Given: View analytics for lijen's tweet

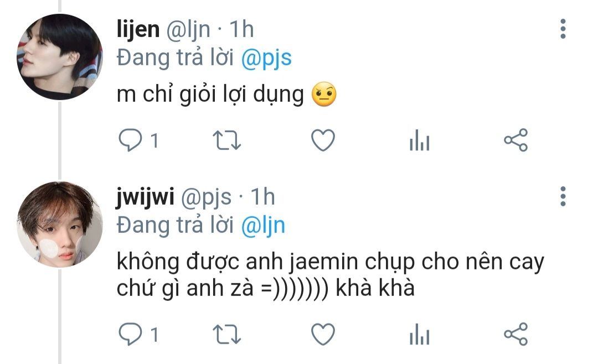Looking at the screenshot, I should point(419,142).
